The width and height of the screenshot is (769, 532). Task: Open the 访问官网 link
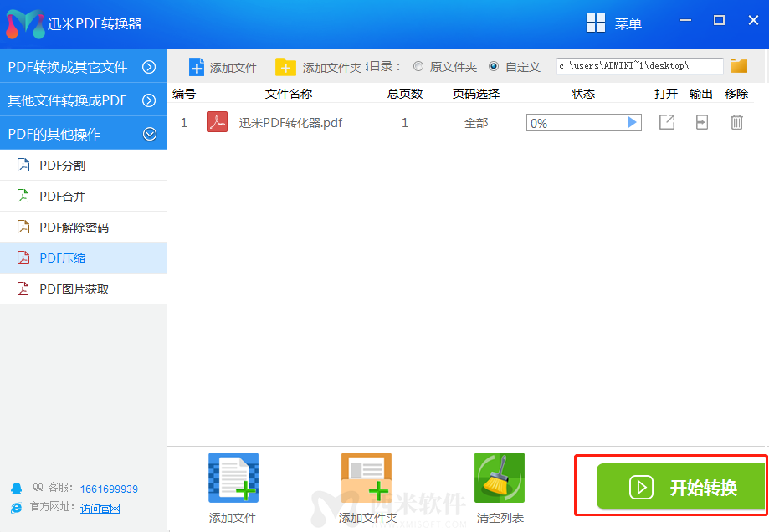coord(100,508)
